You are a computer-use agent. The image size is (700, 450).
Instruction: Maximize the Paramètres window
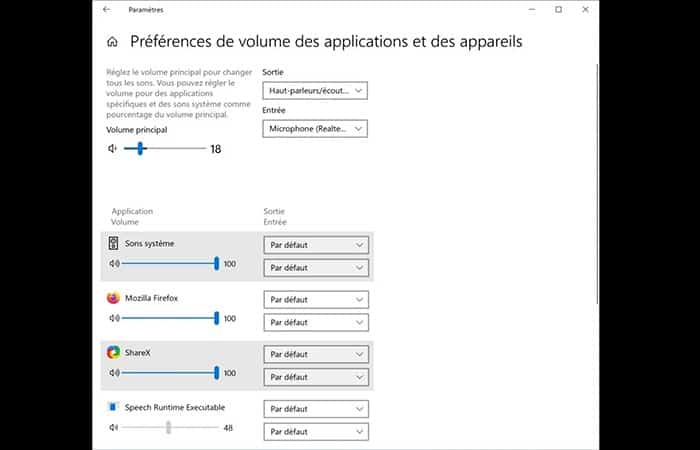[558, 9]
